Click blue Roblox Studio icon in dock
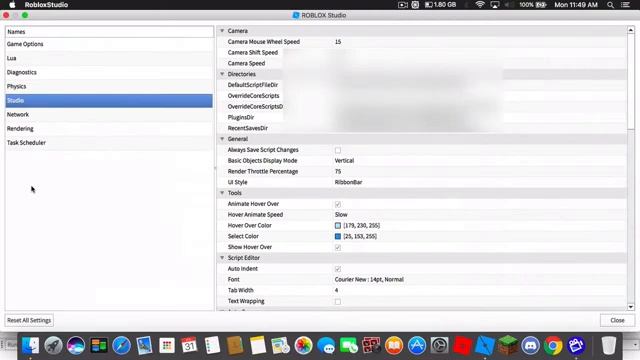This screenshot has height=360, width=640. point(485,346)
